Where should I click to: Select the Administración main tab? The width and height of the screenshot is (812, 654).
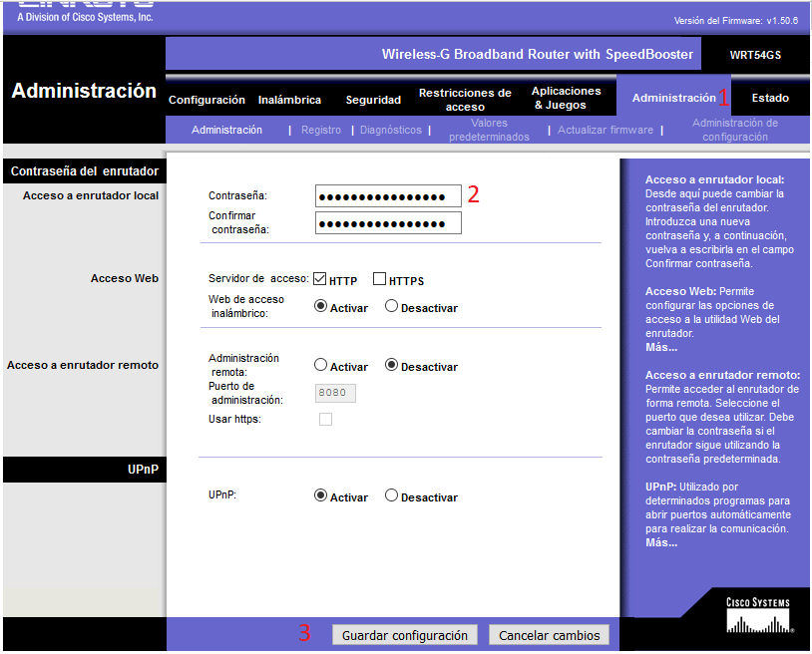pos(673,98)
